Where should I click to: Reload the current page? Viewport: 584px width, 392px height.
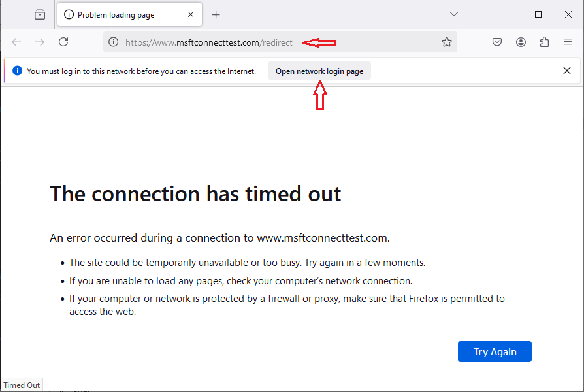(x=63, y=41)
